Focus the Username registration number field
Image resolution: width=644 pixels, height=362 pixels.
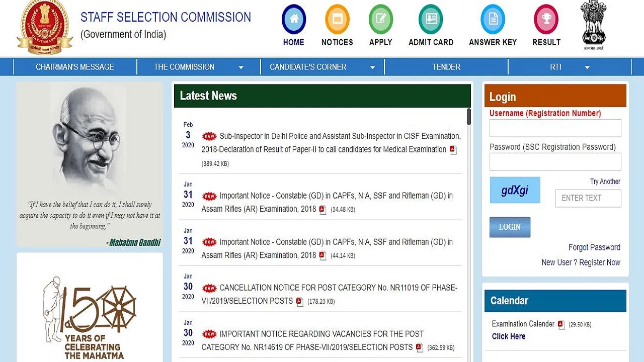click(x=555, y=128)
